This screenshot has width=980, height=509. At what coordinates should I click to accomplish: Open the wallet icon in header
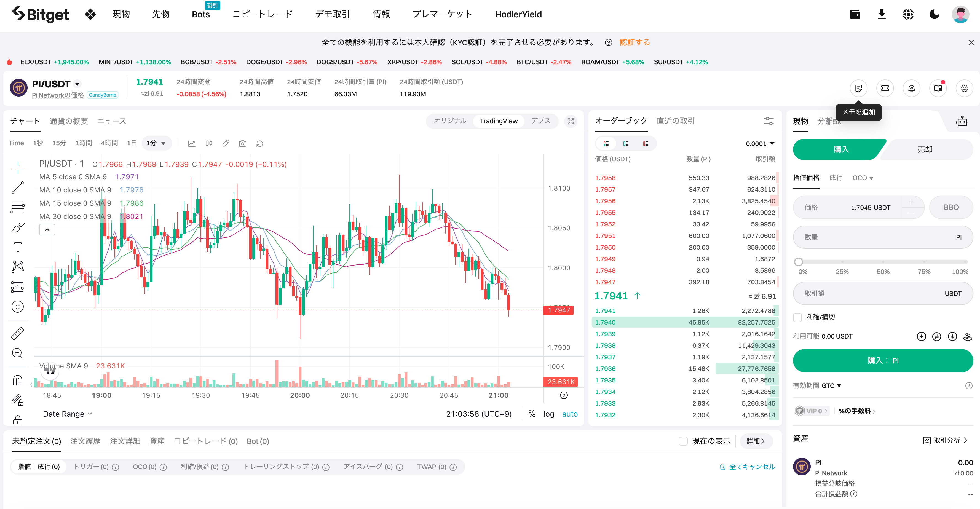pyautogui.click(x=855, y=14)
